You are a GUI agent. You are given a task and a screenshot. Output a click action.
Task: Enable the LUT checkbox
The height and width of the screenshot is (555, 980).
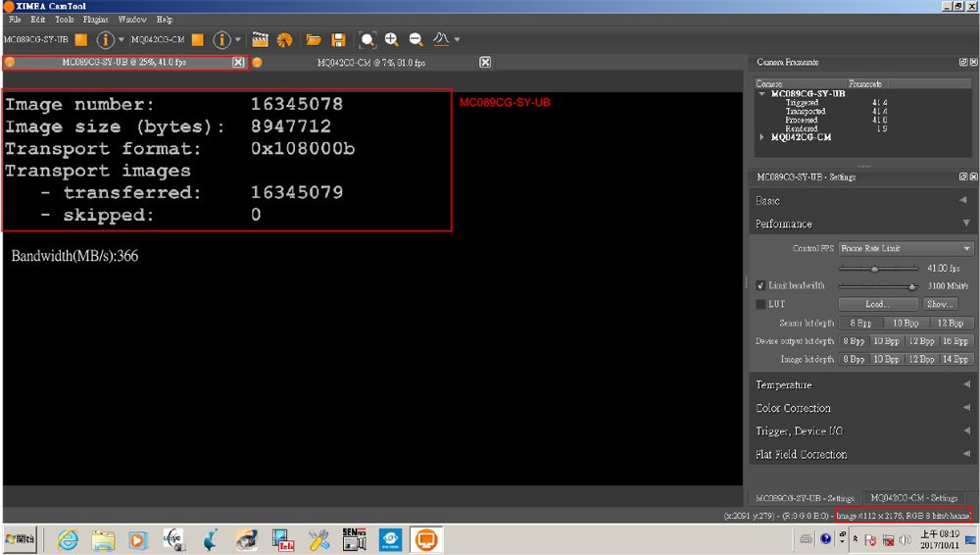point(761,304)
